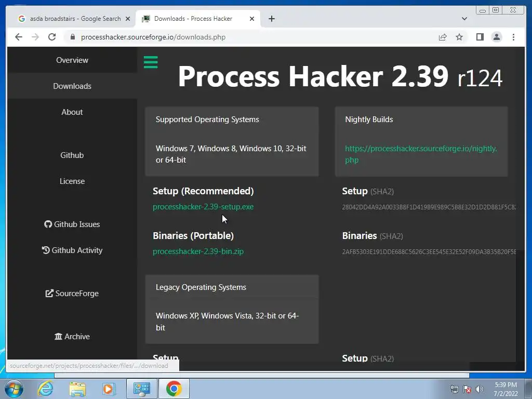
Task: Reload the Process Hacker downloads page
Action: click(52, 37)
